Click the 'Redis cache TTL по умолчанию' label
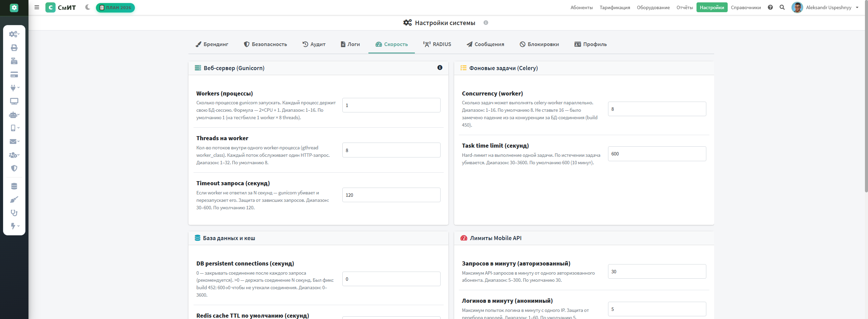This screenshot has width=868, height=319. 253,315
